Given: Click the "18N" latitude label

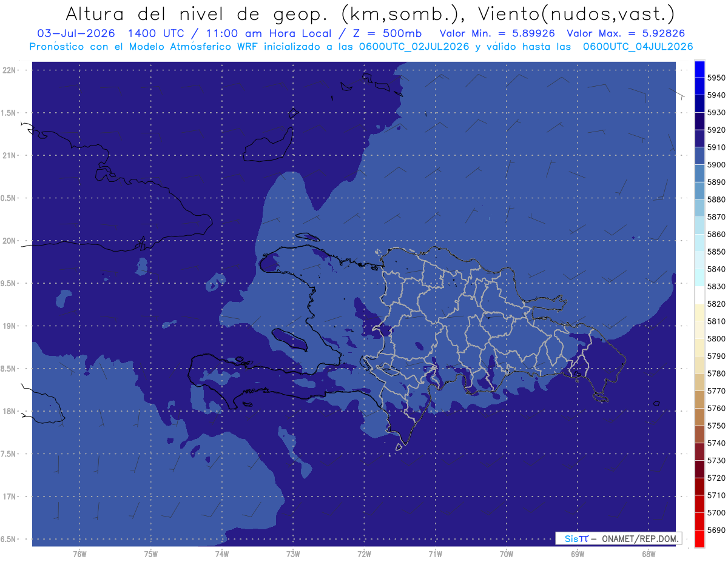Looking at the screenshot, I should pyautogui.click(x=9, y=412).
